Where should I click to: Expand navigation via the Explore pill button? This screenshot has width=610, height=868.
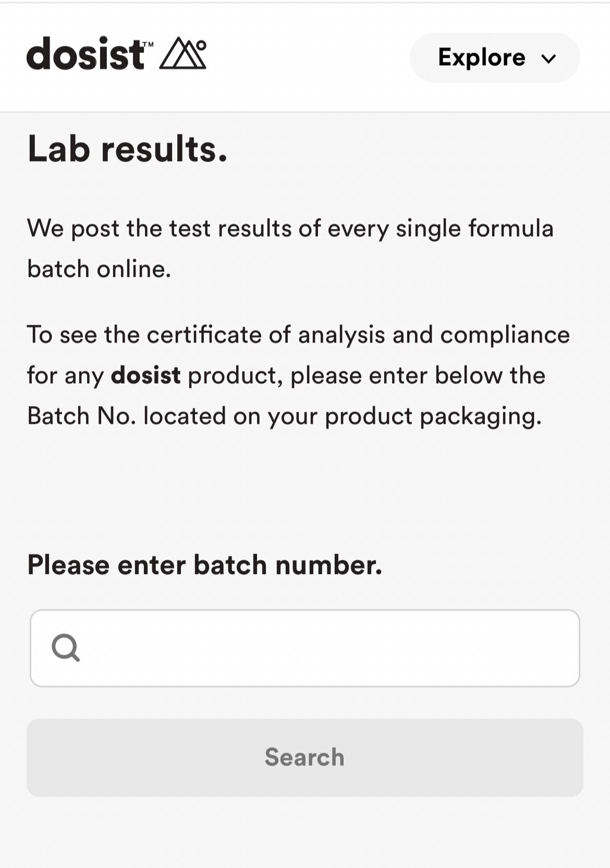point(495,57)
